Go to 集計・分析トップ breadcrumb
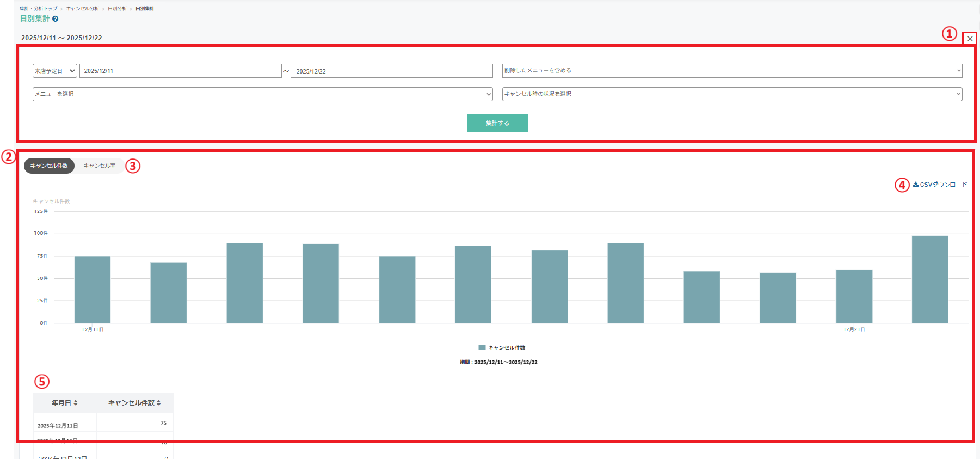Screen dimensions: 980x459 tap(38, 9)
